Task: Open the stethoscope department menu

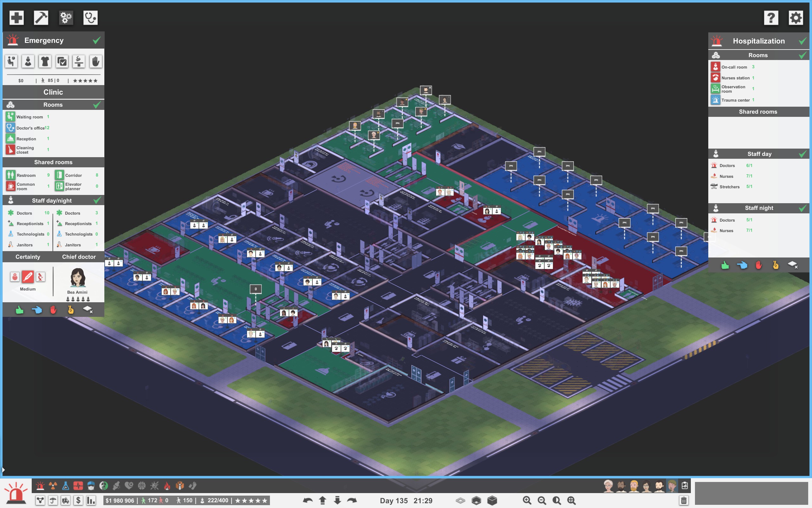Action: coord(91,18)
